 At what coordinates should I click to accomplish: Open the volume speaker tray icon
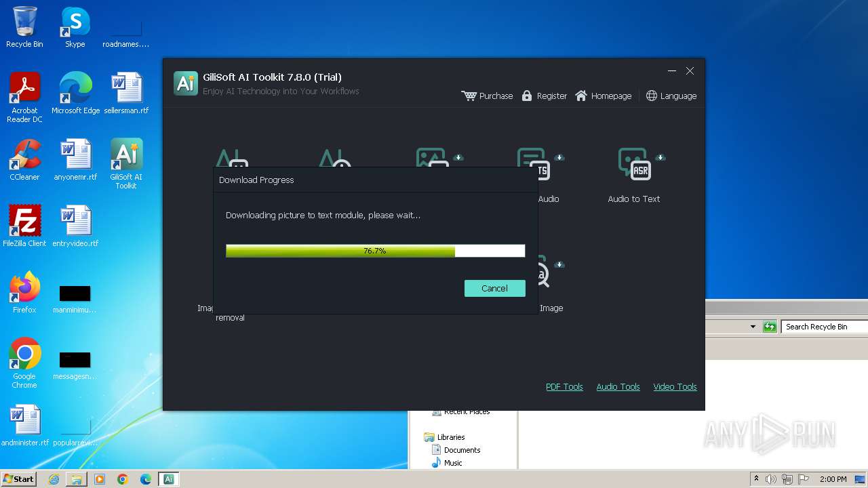[771, 479]
